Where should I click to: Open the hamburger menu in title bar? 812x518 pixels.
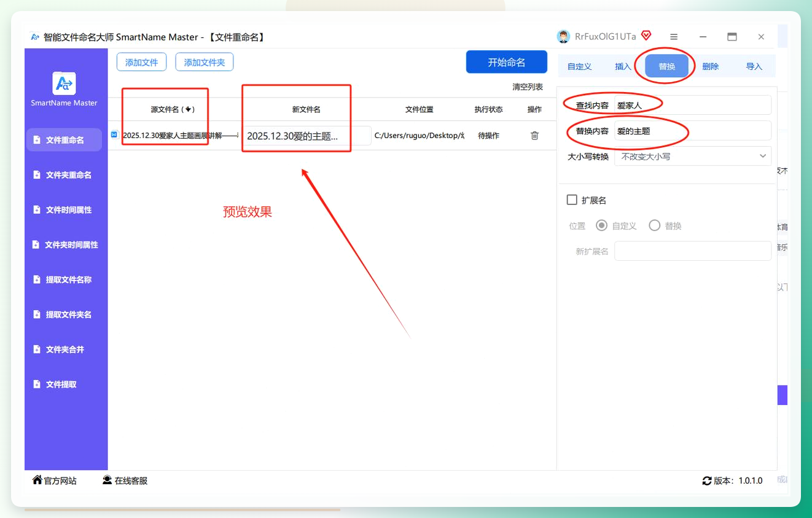(x=674, y=37)
